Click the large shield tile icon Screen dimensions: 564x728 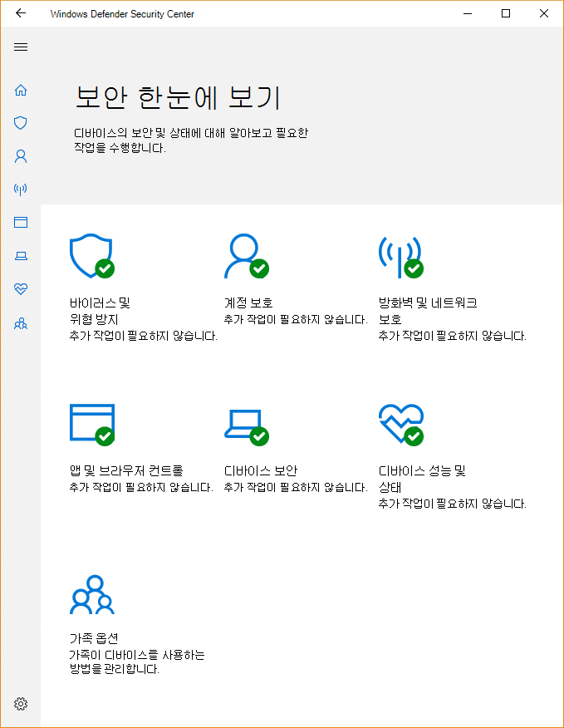pos(92,256)
